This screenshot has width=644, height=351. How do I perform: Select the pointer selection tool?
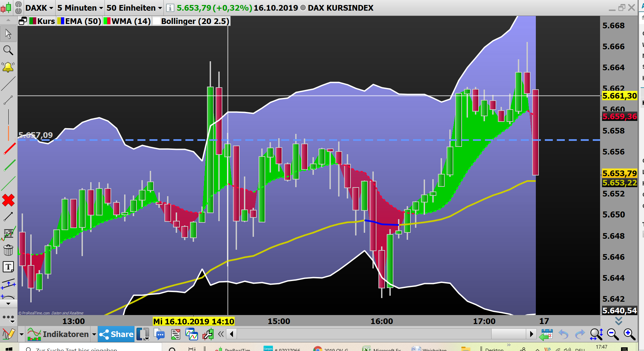click(x=8, y=33)
